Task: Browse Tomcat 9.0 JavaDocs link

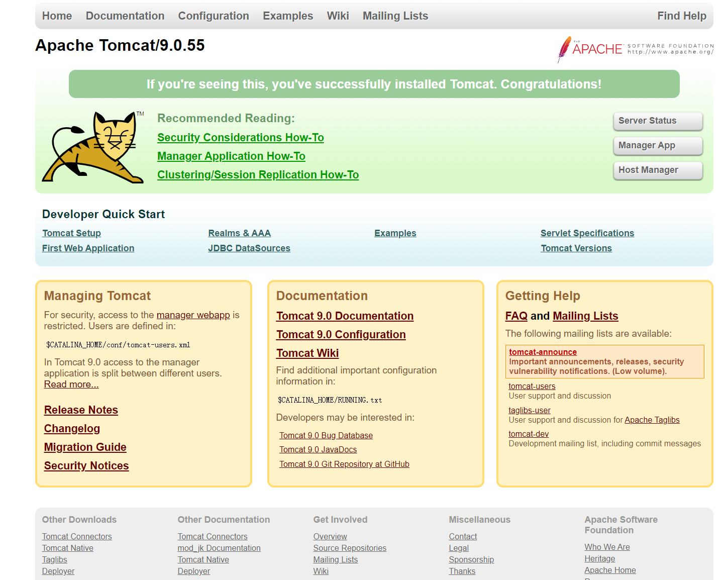Action: pyautogui.click(x=318, y=450)
